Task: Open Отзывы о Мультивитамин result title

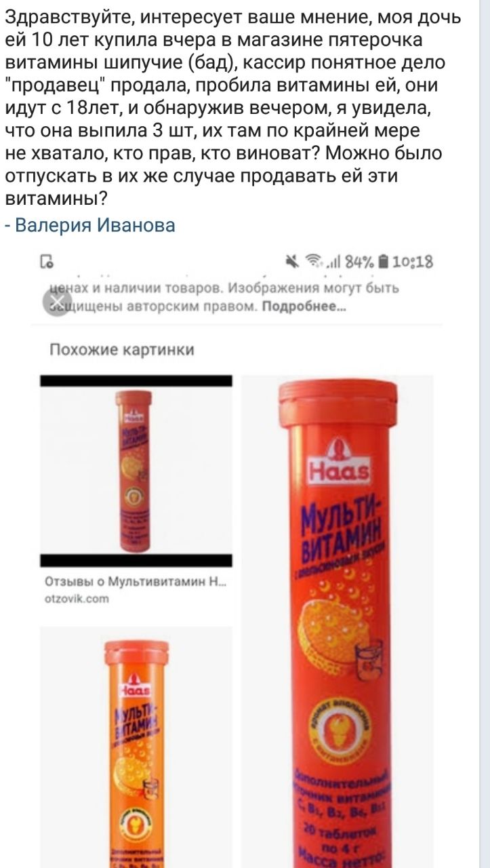Action: (x=136, y=583)
